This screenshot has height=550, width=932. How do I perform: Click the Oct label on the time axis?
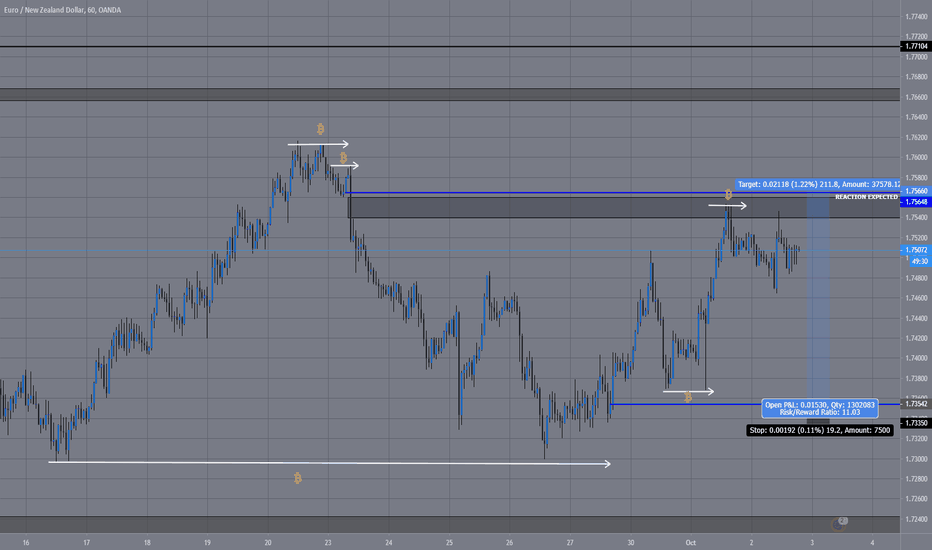tap(691, 543)
